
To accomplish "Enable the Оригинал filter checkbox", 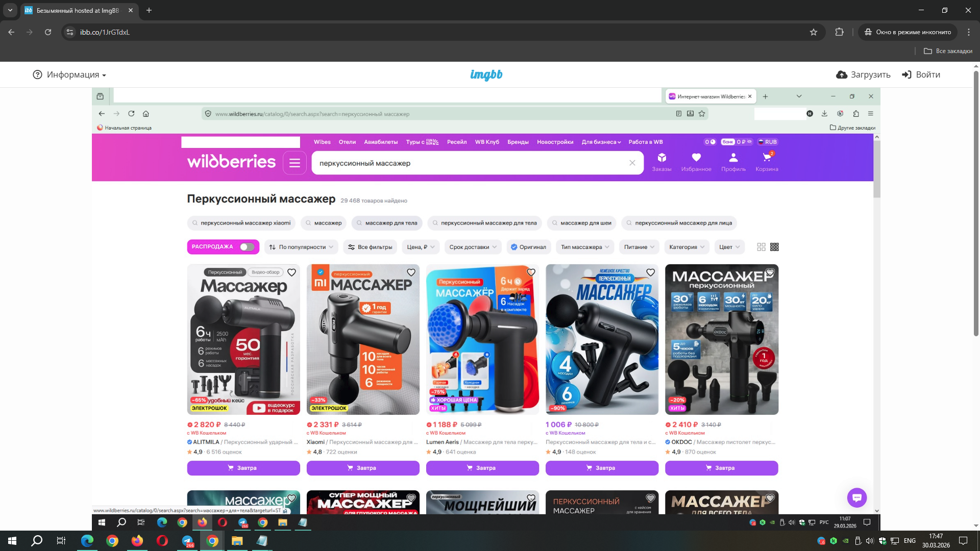I will (528, 247).
